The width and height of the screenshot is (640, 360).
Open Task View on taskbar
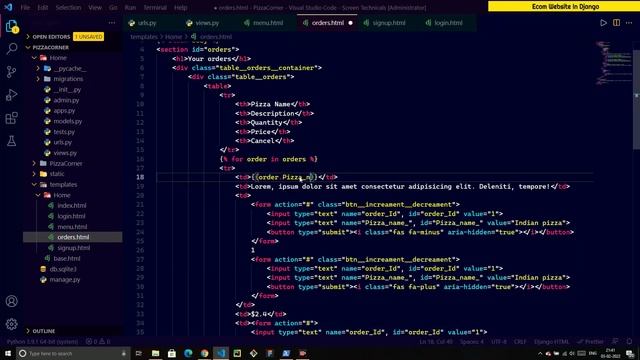pos(139,353)
